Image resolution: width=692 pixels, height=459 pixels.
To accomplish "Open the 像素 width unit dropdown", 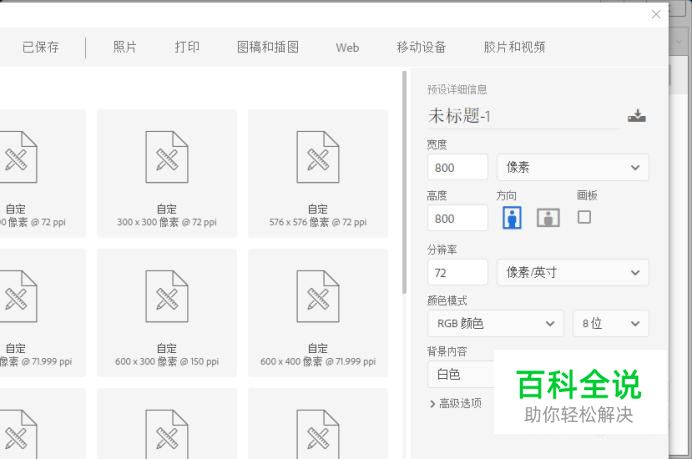I will click(573, 167).
